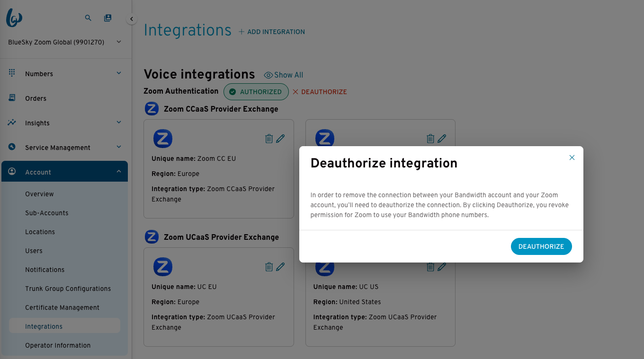Open the search icon in sidebar
The height and width of the screenshot is (359, 644).
click(88, 18)
